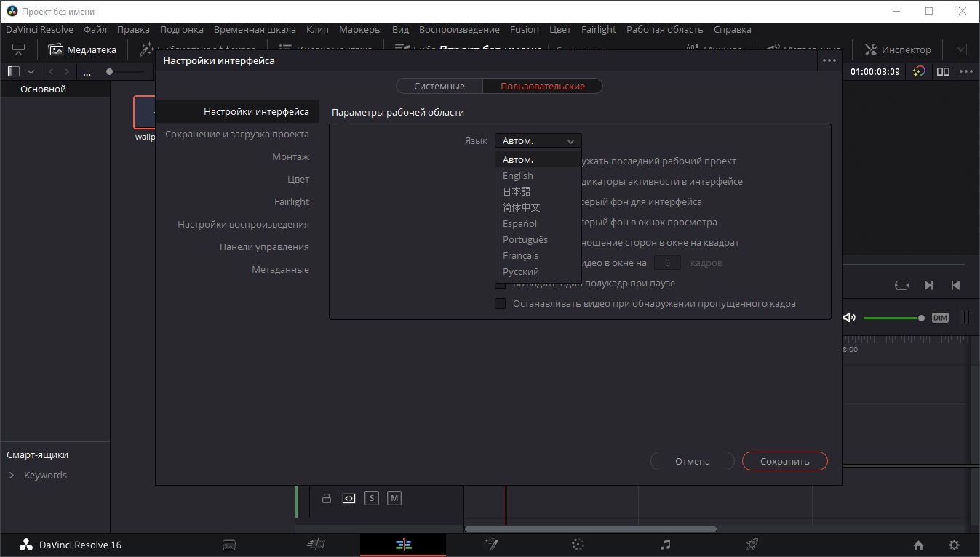Enable stop video on dropped frame checkbox

[500, 304]
